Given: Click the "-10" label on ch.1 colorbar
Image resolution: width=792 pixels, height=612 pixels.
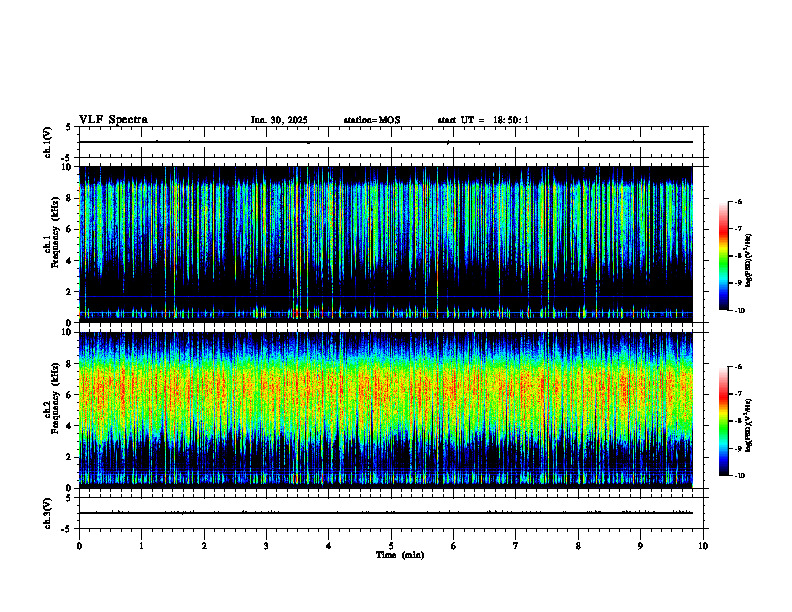Looking at the screenshot, I should [x=740, y=310].
